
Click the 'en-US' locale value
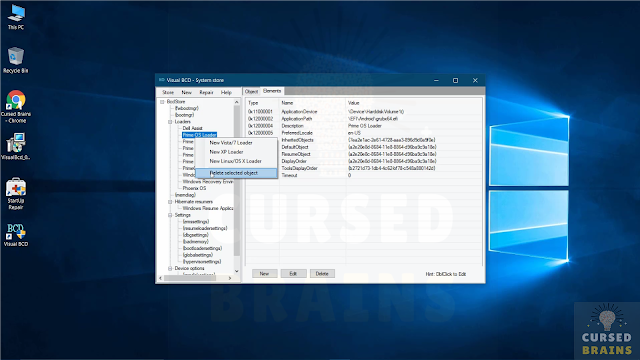(354, 133)
